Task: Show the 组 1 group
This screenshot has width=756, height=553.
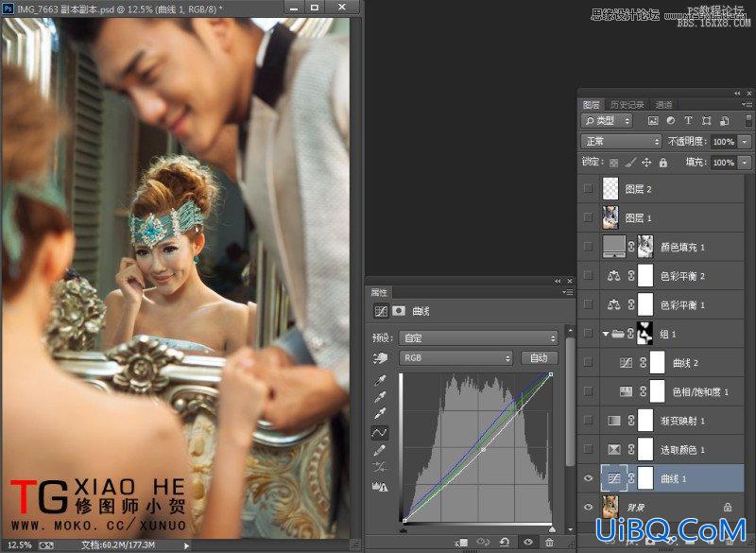Action: pos(588,333)
